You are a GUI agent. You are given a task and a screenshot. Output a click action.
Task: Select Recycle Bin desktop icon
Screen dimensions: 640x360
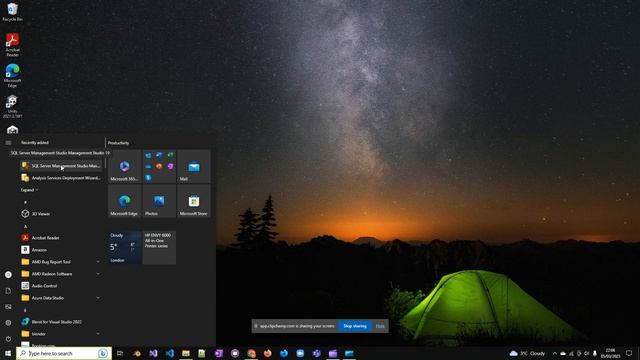coord(12,12)
